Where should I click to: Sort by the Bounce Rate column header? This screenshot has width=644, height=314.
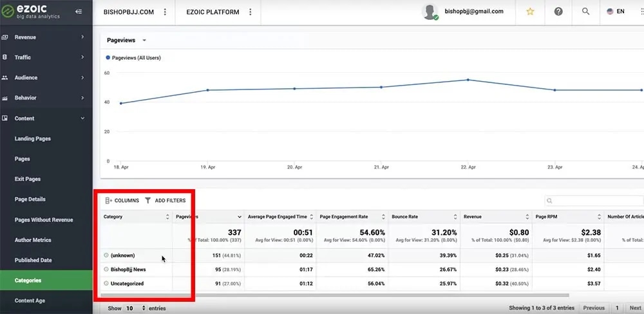[x=424, y=217]
